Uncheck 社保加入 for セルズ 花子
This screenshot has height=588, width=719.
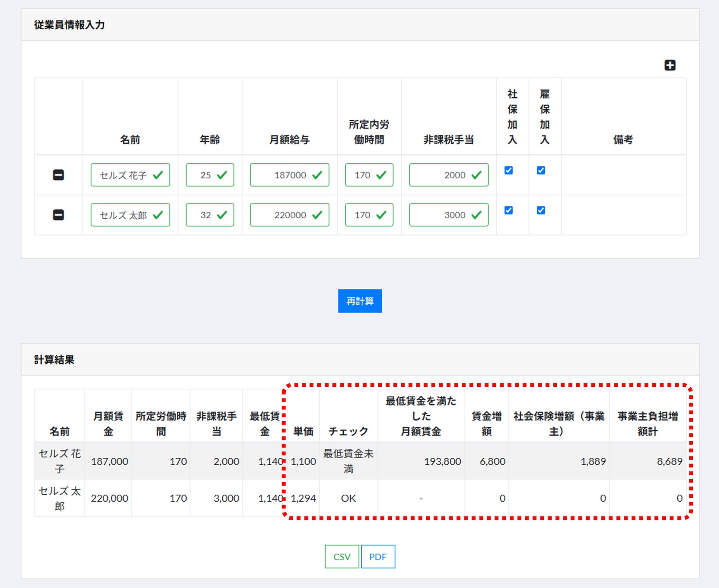coord(509,170)
